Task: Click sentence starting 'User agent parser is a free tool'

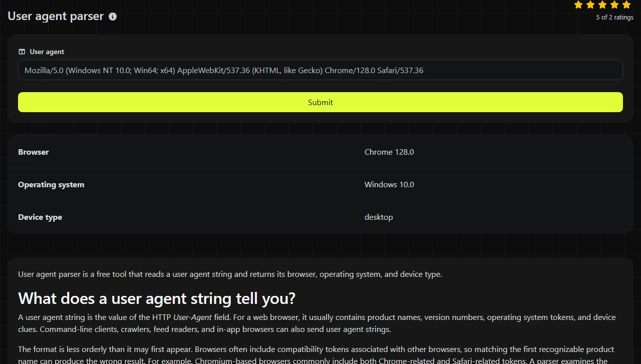Action: (230, 274)
